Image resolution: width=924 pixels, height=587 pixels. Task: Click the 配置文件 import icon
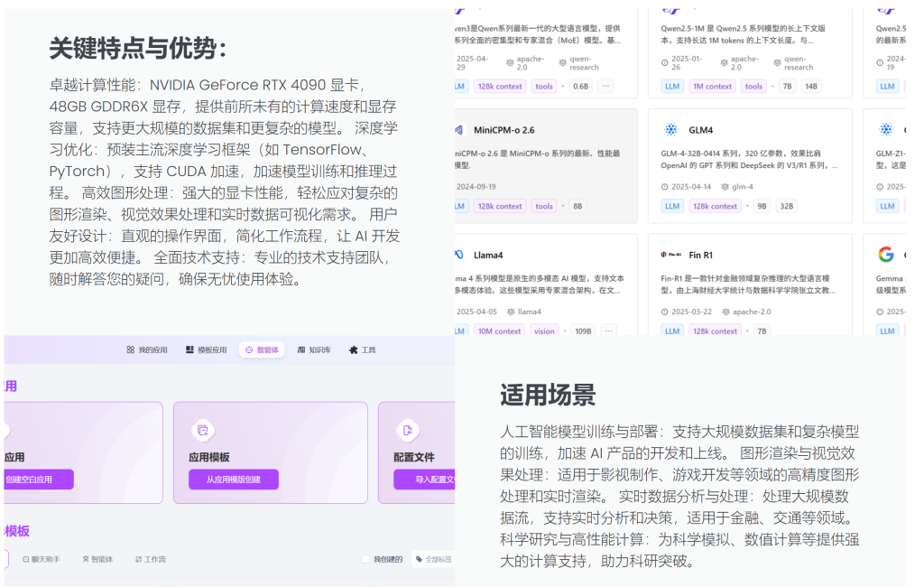pyautogui.click(x=408, y=430)
